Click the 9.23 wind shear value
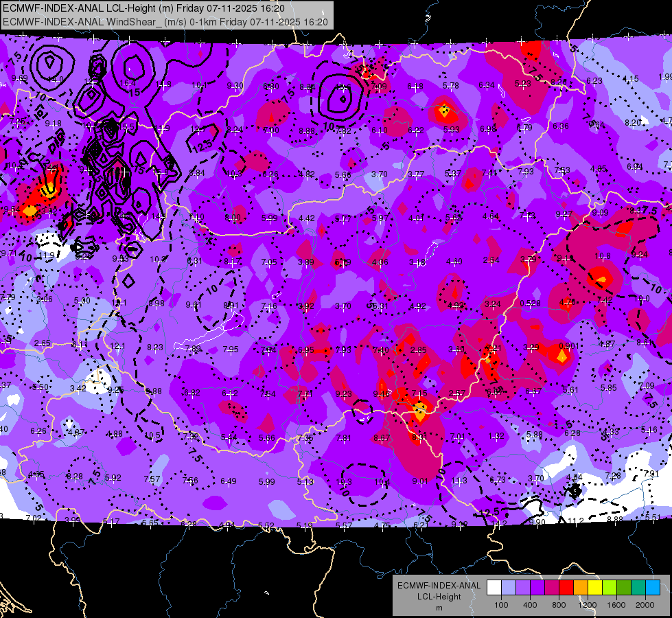 click(344, 394)
